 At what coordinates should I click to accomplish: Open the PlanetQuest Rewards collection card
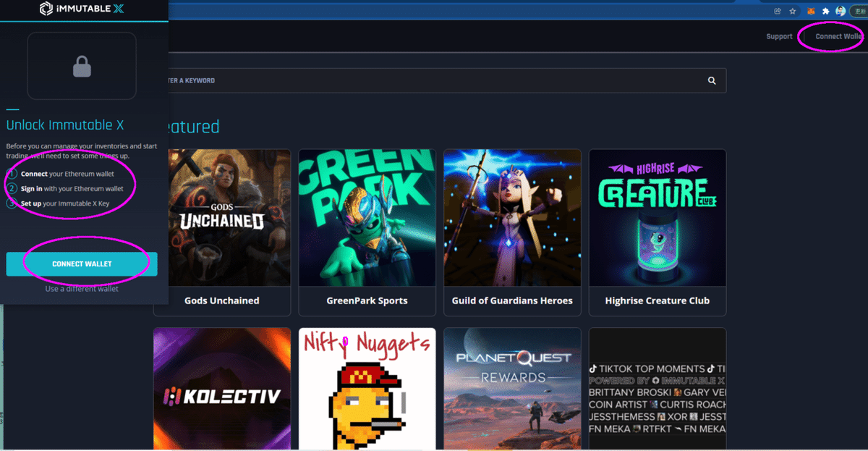(512, 389)
